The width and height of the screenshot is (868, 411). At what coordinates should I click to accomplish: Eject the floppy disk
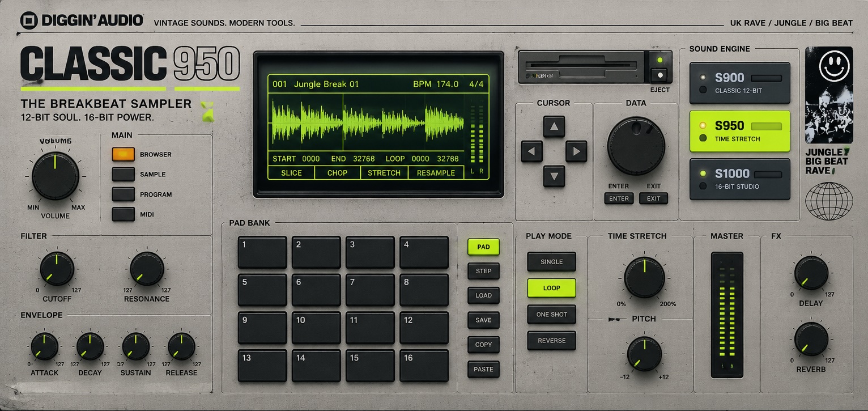click(659, 75)
